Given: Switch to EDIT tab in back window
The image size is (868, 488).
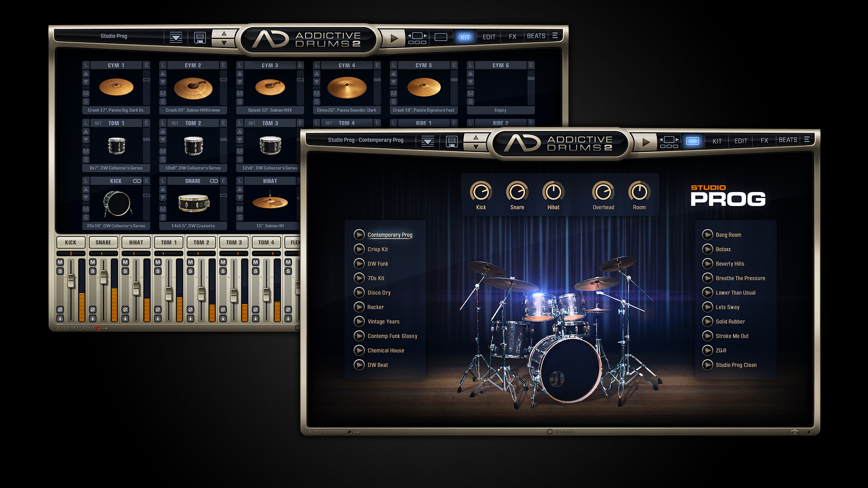Looking at the screenshot, I should [489, 37].
